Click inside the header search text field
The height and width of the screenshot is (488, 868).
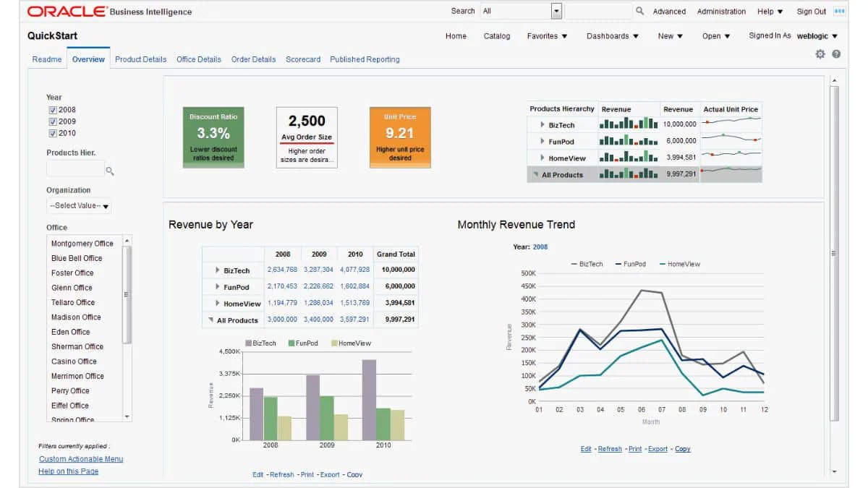click(597, 11)
